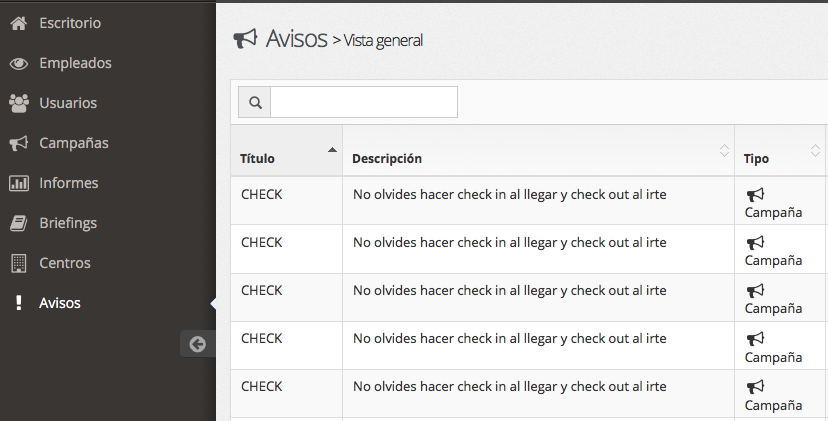828x421 pixels.
Task: Focus the search input field
Action: pos(364,102)
